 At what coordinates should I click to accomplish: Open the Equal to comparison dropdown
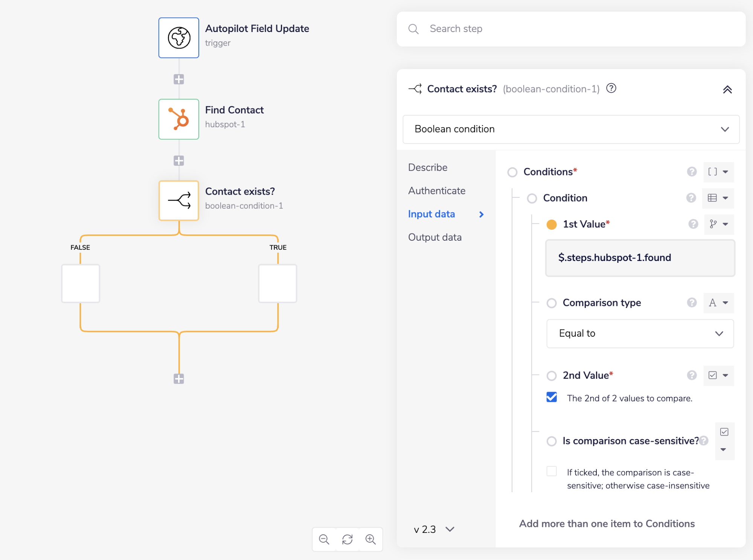pyautogui.click(x=639, y=334)
